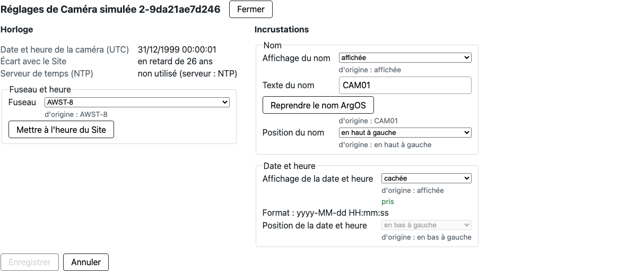Open the Position du nom dropdown
This screenshot has width=644, height=271.
pos(405,133)
